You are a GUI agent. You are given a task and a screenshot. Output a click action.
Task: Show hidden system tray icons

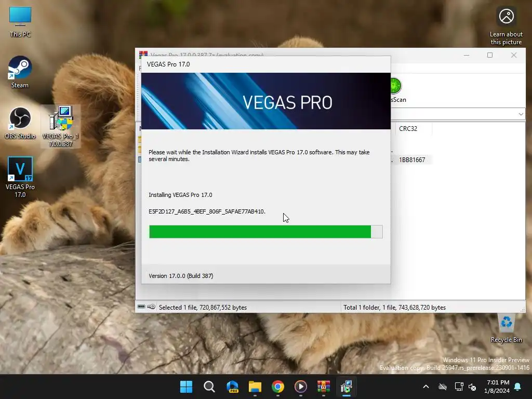(426, 387)
